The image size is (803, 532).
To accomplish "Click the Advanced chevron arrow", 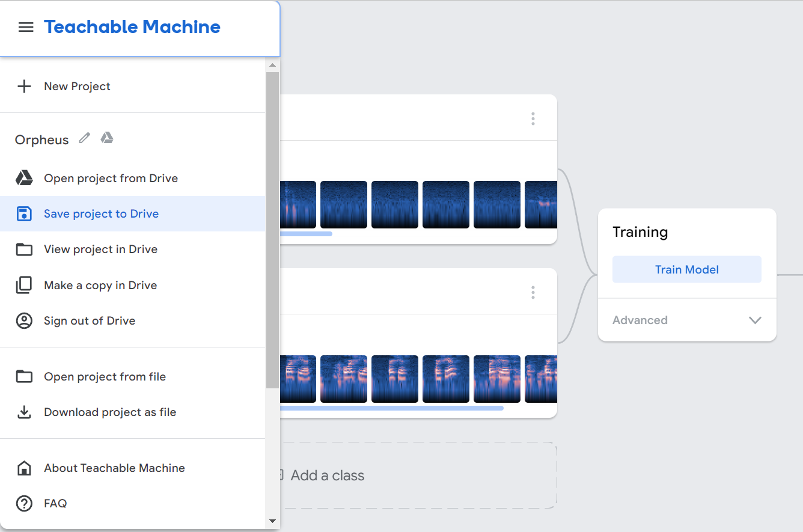I will (756, 320).
